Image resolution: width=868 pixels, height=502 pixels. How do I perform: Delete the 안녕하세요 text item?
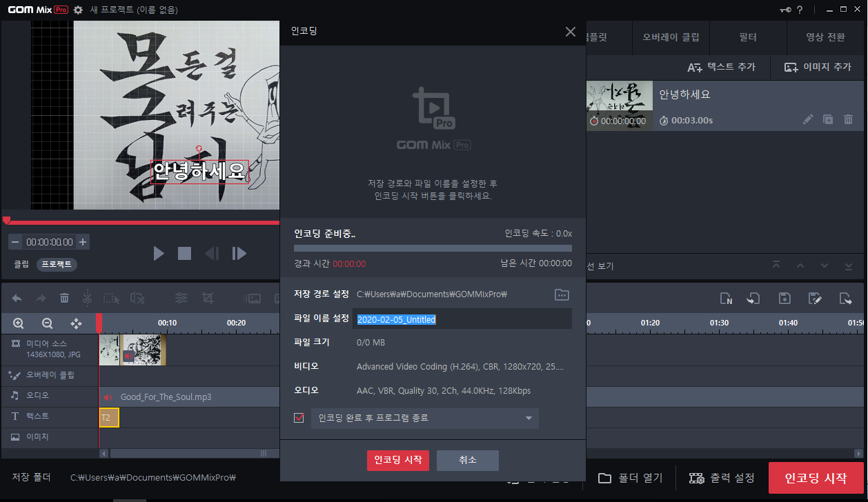point(849,119)
